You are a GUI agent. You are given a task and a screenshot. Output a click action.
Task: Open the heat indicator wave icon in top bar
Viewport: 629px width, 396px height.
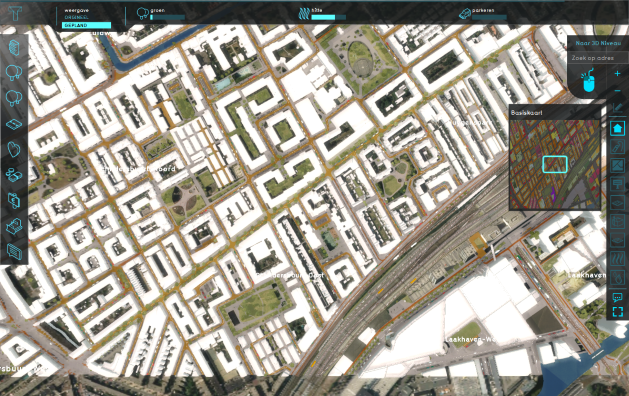click(304, 14)
